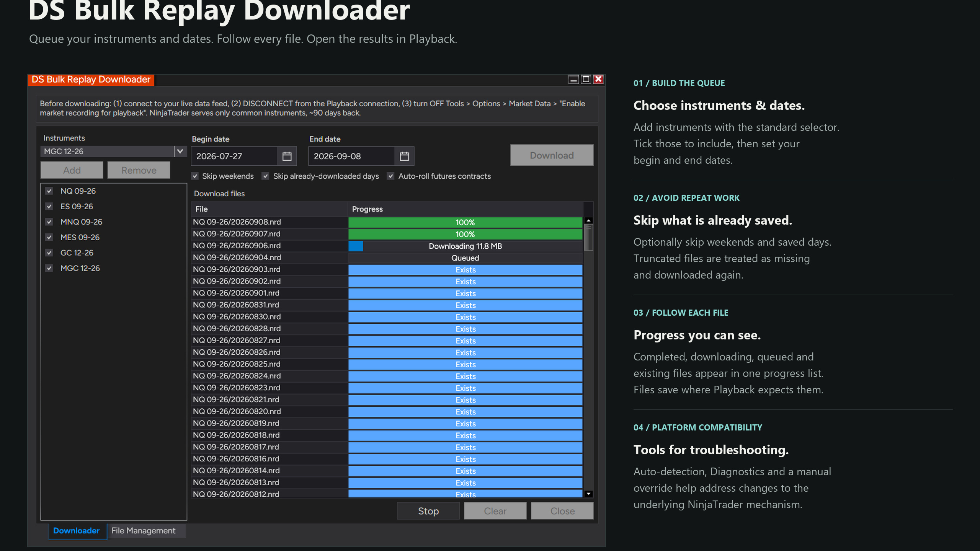Click the Remove instrument button
The image size is (980, 551).
[x=139, y=170]
